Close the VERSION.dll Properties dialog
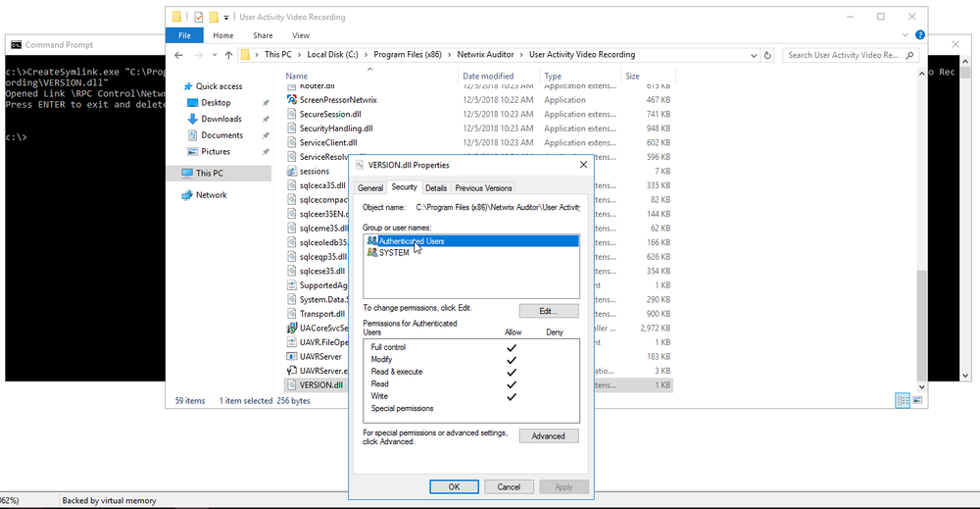This screenshot has height=509, width=980. point(583,165)
